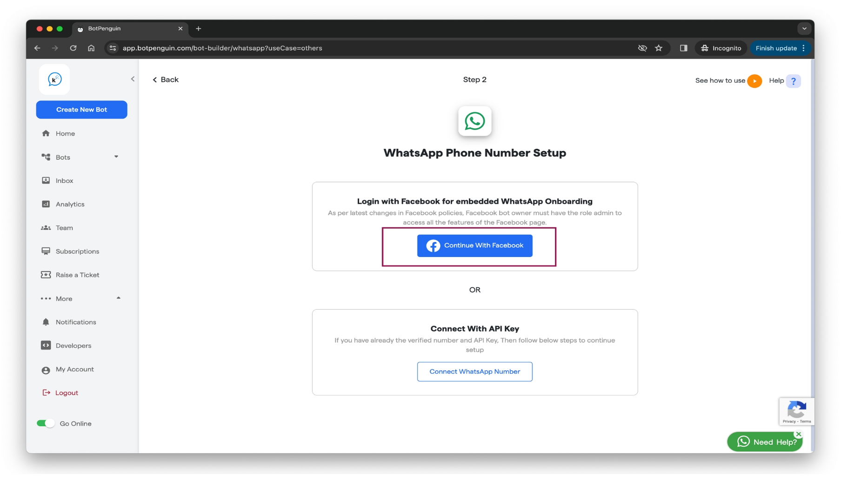Click the BotPenguin logo in sidebar
This screenshot has width=868, height=502.
[x=54, y=79]
